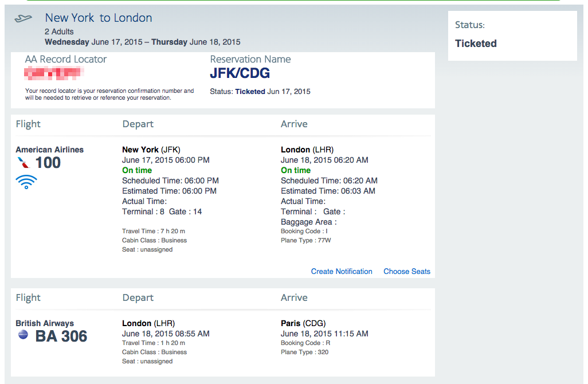Click the airplane icon beside New York to London
The height and width of the screenshot is (384, 588).
click(23, 18)
